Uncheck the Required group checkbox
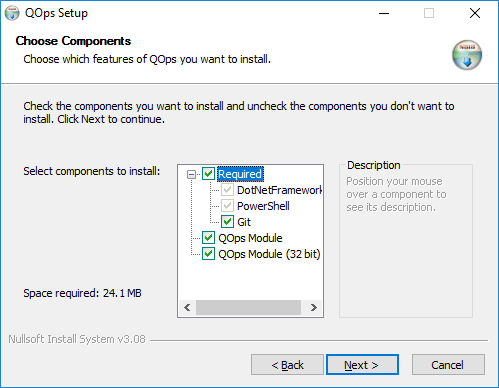Image resolution: width=499 pixels, height=388 pixels. pos(209,174)
